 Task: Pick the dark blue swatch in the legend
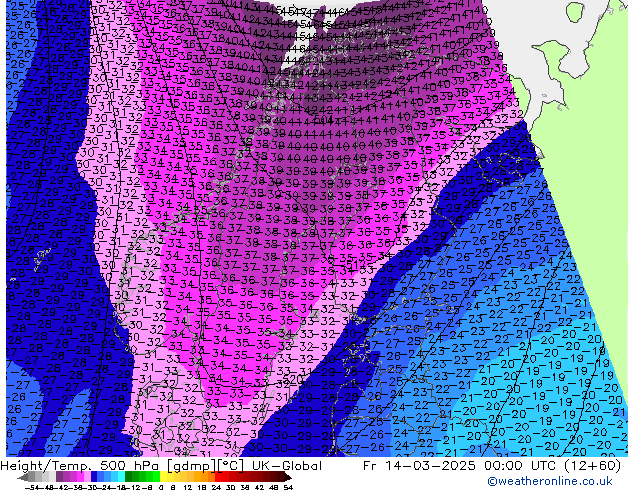[x=94, y=477]
